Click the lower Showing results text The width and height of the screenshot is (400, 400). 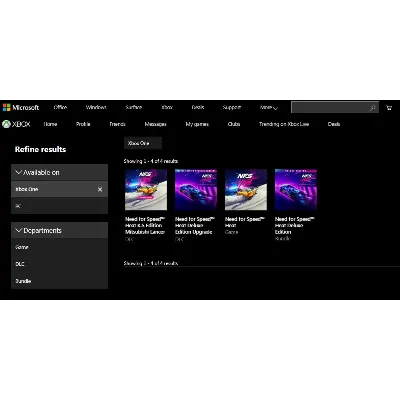151,263
